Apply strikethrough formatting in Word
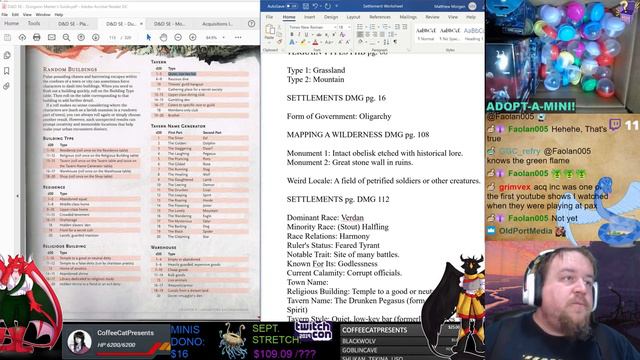This screenshot has height=360, width=640. 319,35
